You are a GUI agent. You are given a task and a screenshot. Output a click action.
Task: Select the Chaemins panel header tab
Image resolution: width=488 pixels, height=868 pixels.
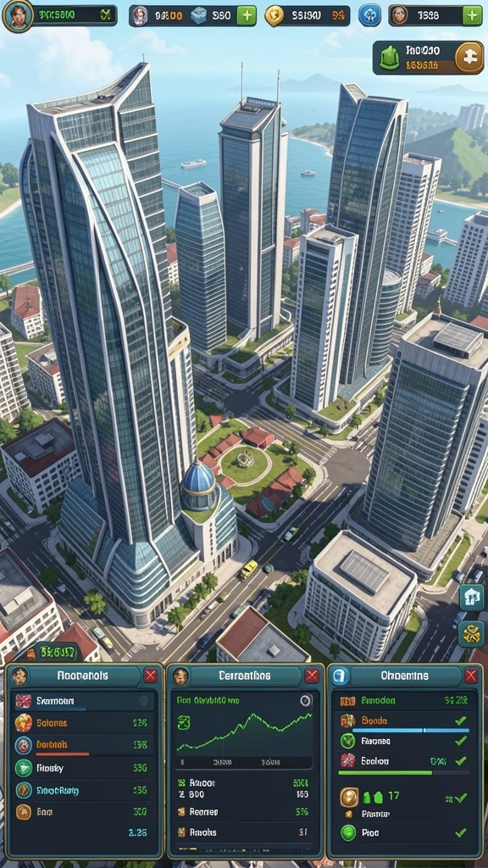(x=404, y=676)
